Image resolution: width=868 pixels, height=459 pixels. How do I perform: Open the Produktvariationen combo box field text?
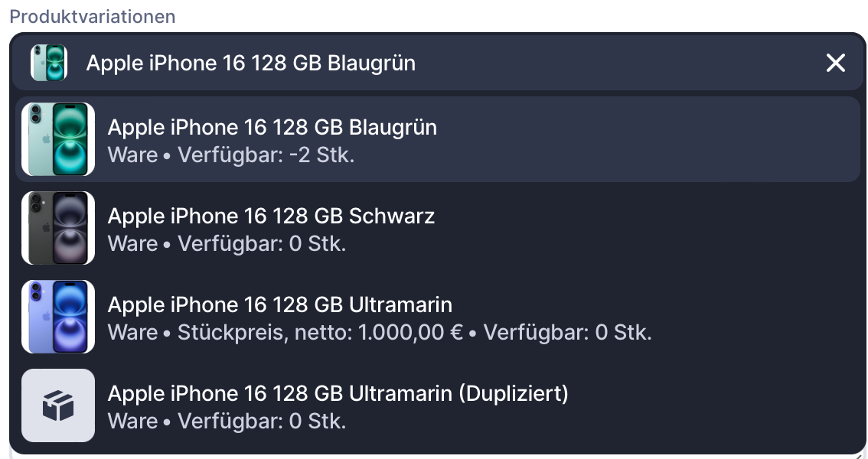coord(250,63)
